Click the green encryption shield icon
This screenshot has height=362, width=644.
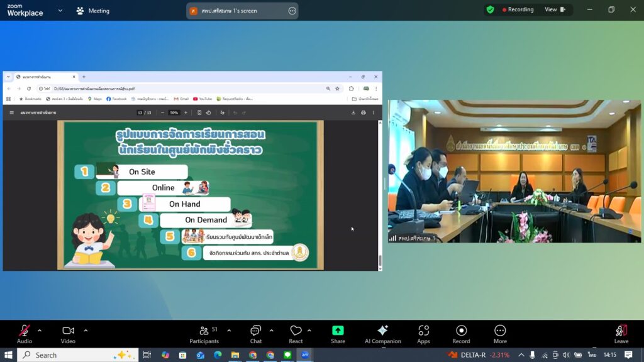point(490,9)
